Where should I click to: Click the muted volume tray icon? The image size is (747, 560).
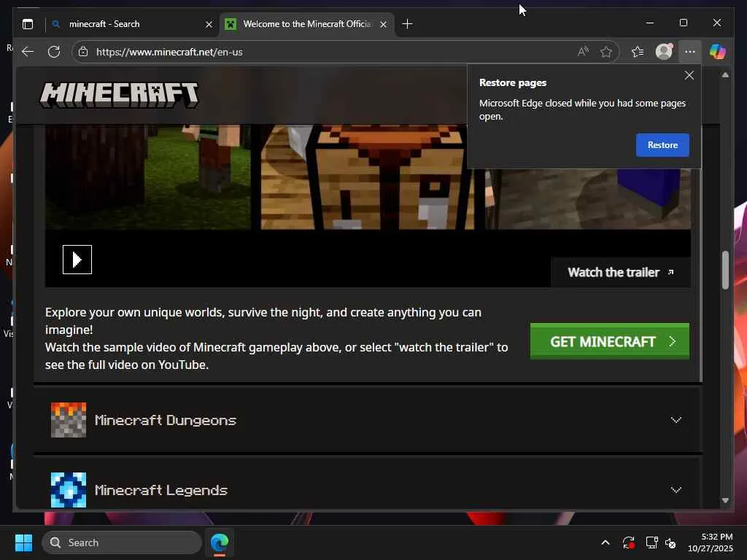(x=670, y=542)
